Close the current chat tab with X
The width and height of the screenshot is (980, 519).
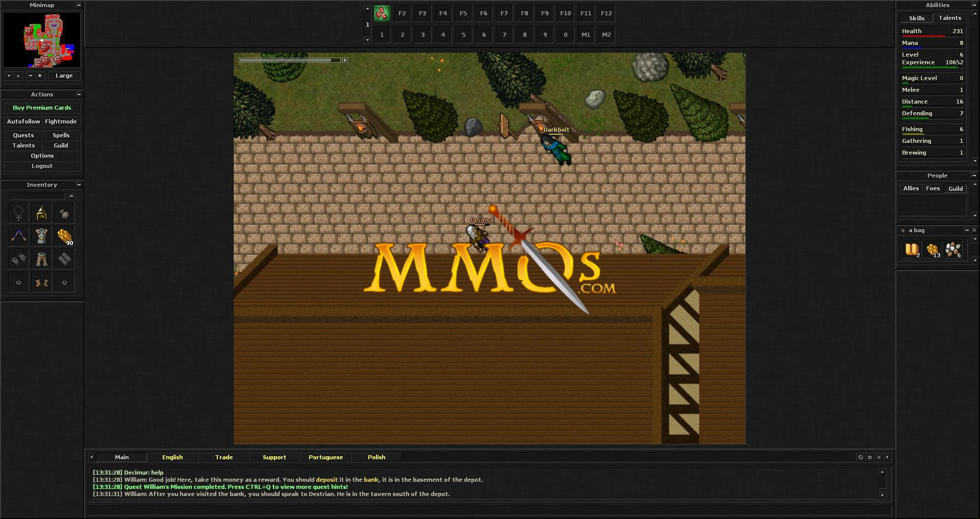click(879, 457)
